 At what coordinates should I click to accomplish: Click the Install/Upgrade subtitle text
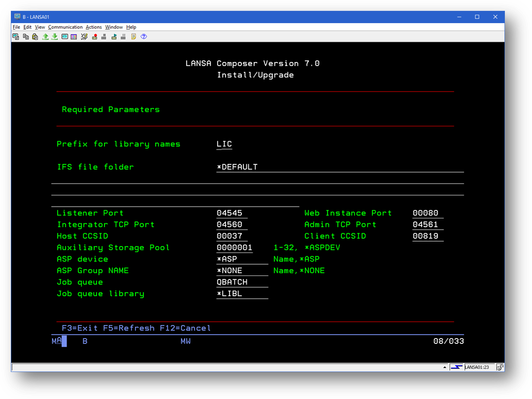[256, 75]
